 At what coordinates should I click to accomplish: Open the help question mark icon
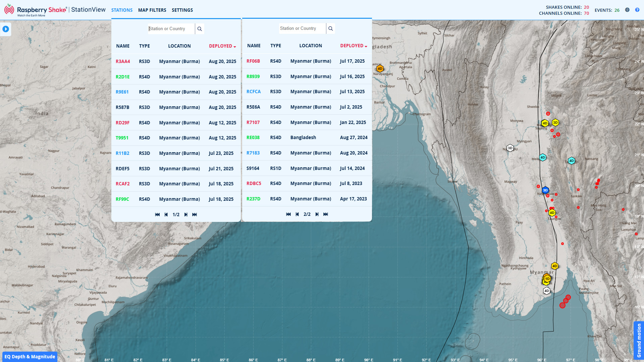click(x=637, y=10)
